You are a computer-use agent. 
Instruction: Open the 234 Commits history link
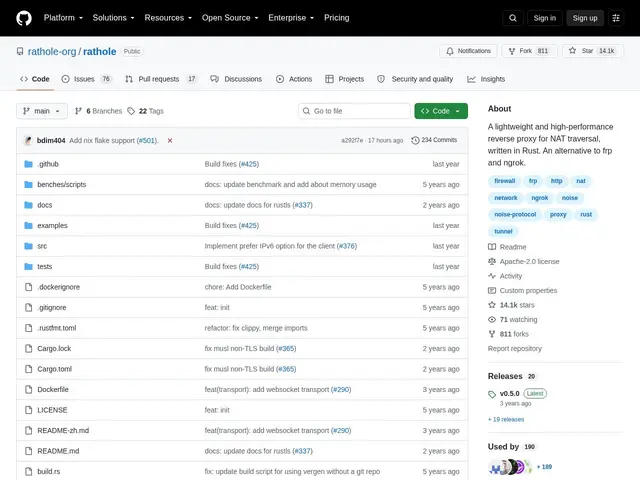tap(434, 140)
